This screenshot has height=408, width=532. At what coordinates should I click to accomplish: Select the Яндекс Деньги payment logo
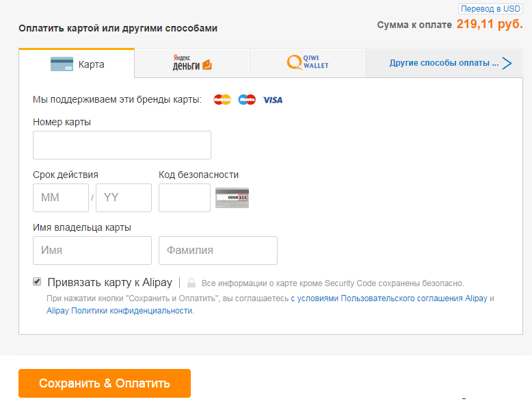[192, 62]
